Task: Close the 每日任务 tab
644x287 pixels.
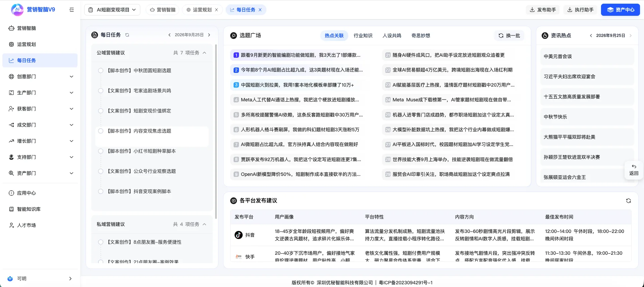Action: pos(260,10)
